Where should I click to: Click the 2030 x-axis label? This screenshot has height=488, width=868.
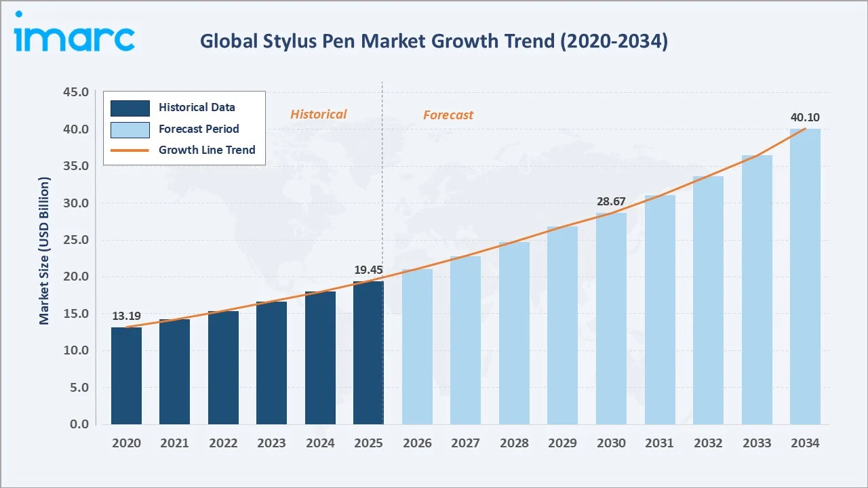(x=611, y=443)
